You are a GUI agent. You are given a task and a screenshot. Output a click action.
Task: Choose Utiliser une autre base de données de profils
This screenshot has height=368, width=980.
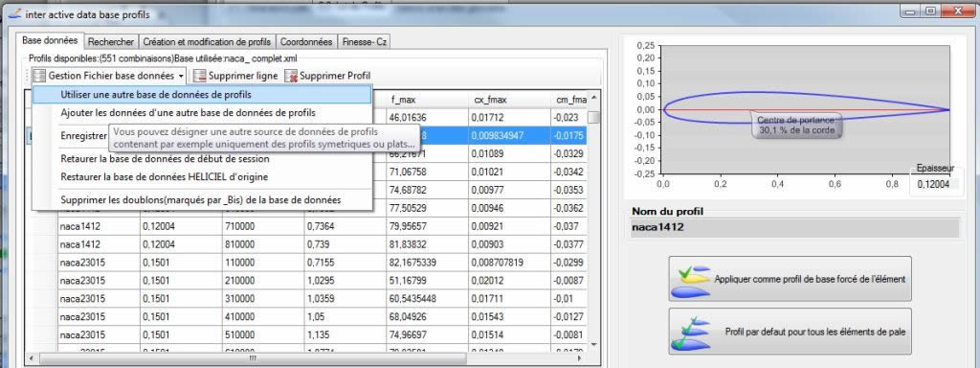coord(202,95)
